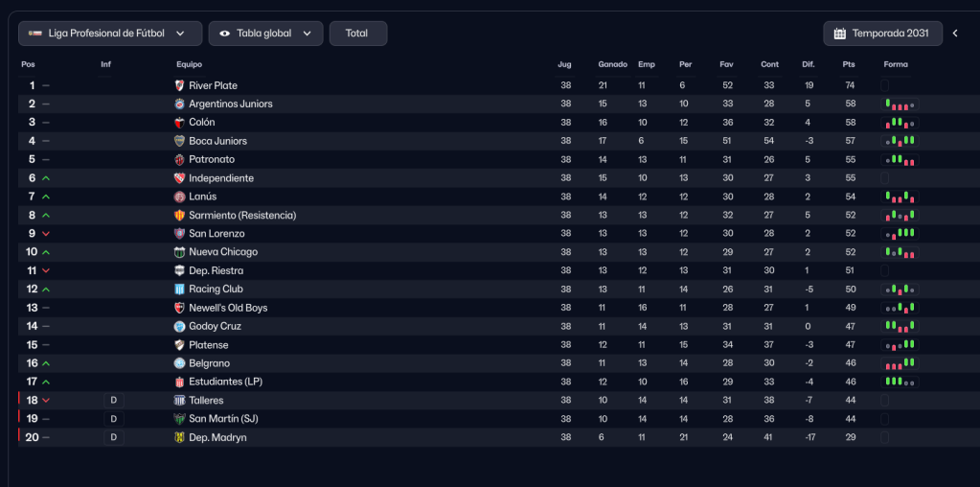Click the Forma bars for San Lorenzo
Viewport: 980px width, 487px height.
pos(900,233)
